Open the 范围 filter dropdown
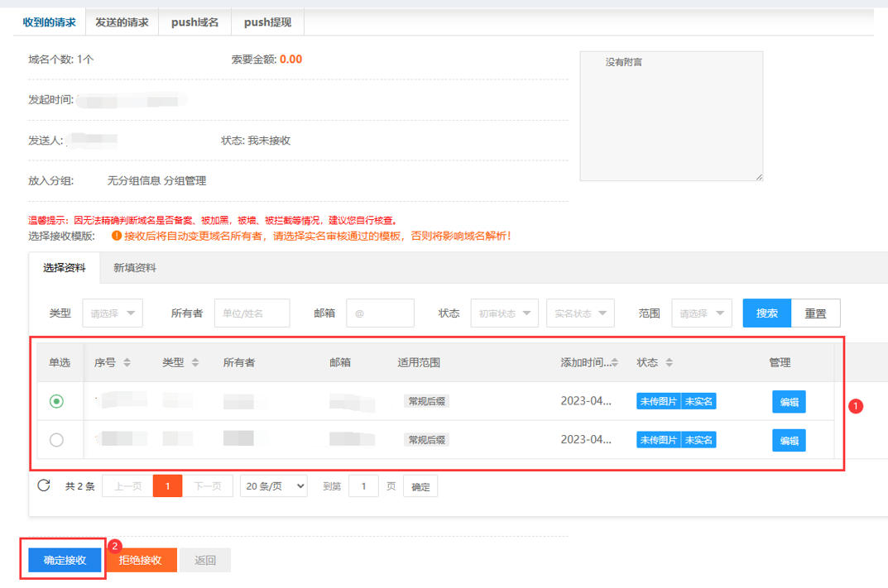 [x=701, y=313]
